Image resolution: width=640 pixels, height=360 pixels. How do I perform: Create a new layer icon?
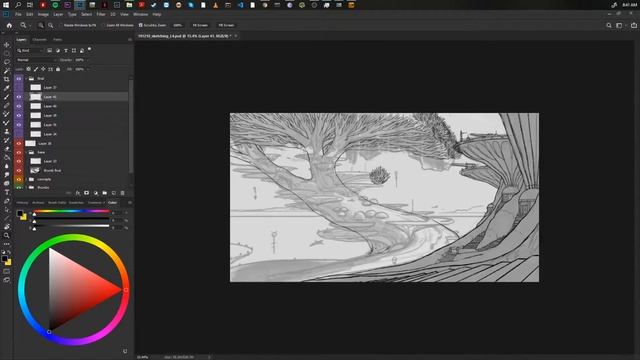pyautogui.click(x=113, y=193)
